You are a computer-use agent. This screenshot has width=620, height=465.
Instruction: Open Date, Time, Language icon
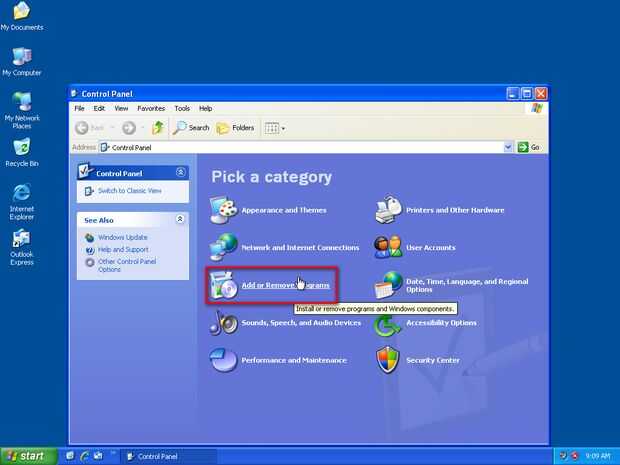tap(388, 285)
